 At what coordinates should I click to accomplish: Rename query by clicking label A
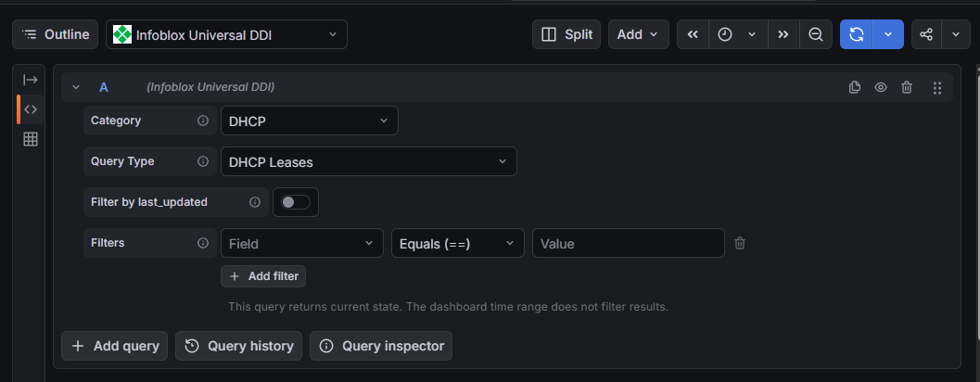coord(104,87)
